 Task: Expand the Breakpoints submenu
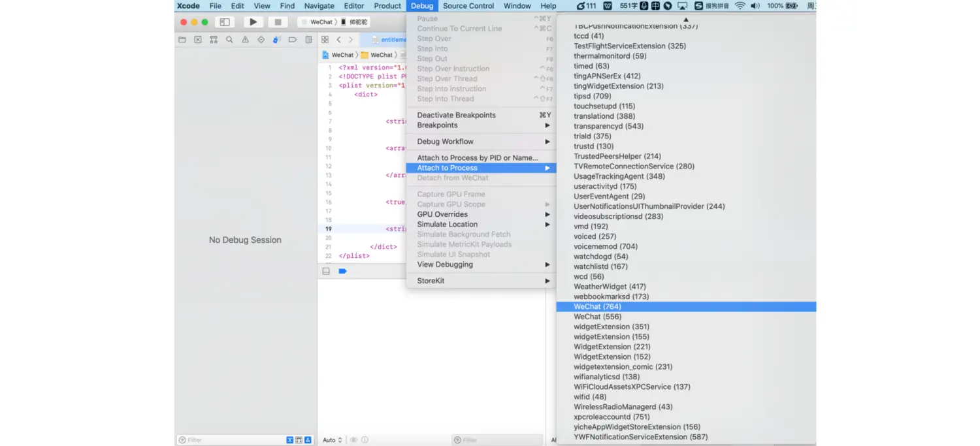(x=481, y=125)
